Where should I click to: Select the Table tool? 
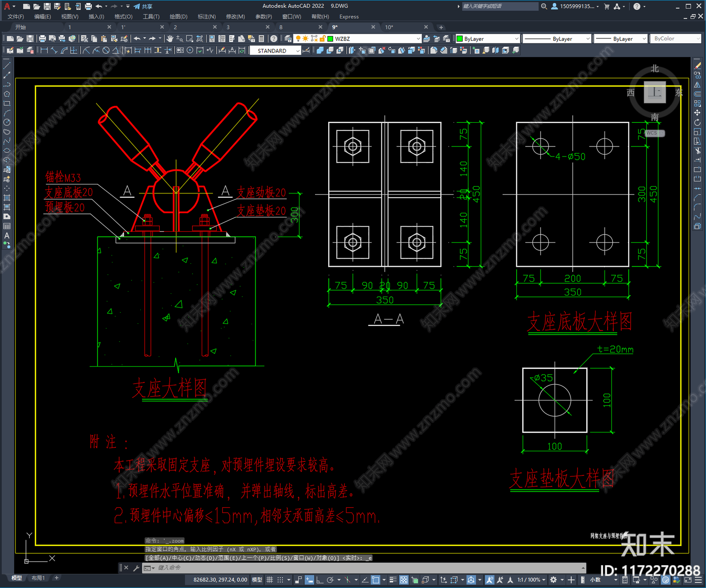click(x=7, y=226)
